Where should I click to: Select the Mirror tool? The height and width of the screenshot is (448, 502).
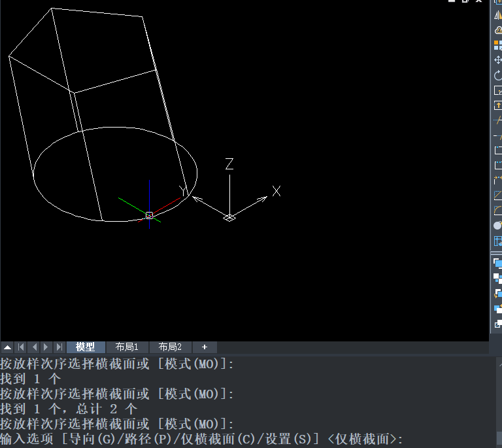click(x=498, y=15)
